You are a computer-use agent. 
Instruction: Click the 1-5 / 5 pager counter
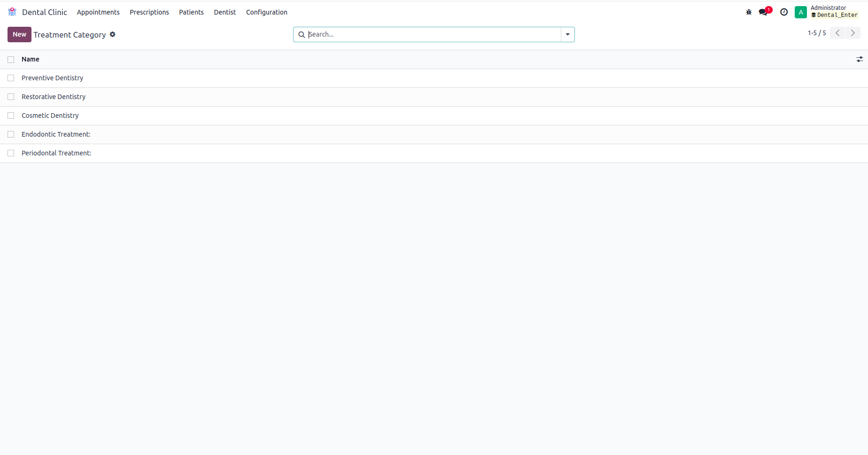817,33
